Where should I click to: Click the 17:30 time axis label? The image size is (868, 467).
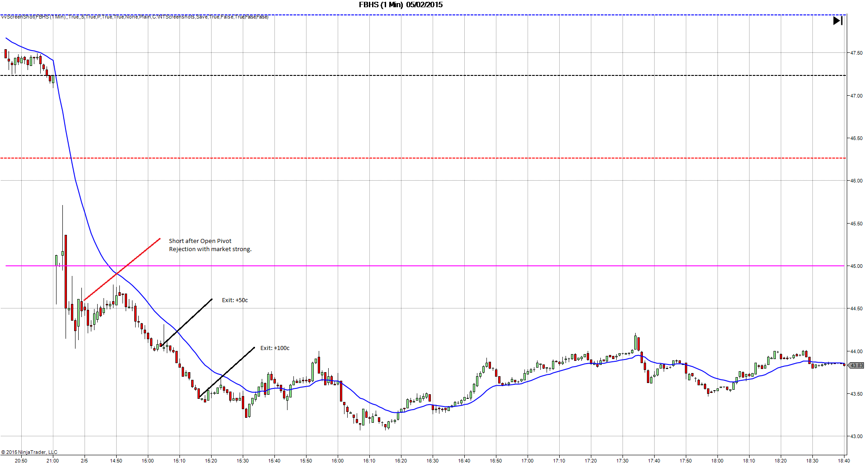click(623, 461)
